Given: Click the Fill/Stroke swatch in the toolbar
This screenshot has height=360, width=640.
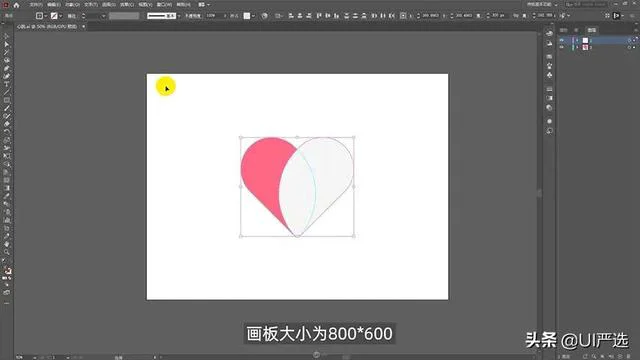Looking at the screenshot, I should pyautogui.click(x=7, y=271).
